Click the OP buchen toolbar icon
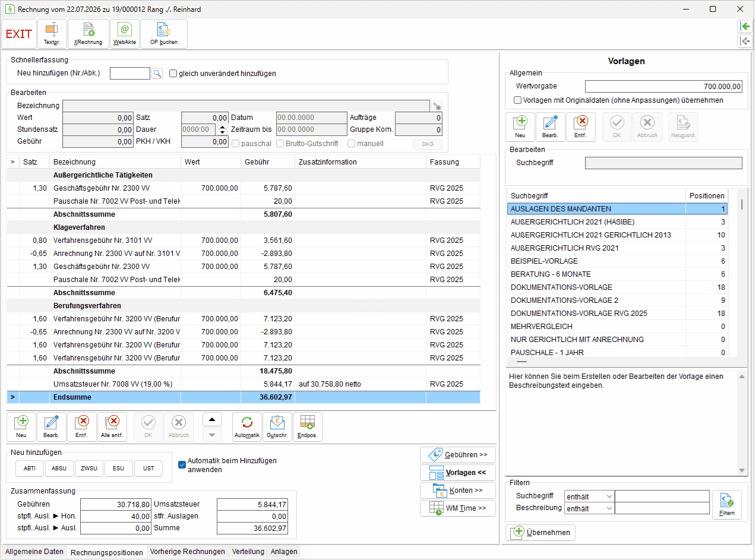756x560 pixels. [163, 34]
